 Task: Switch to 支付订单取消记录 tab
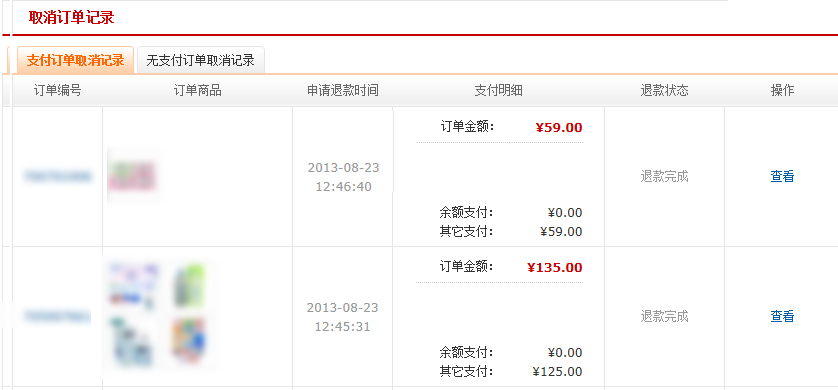(75, 60)
